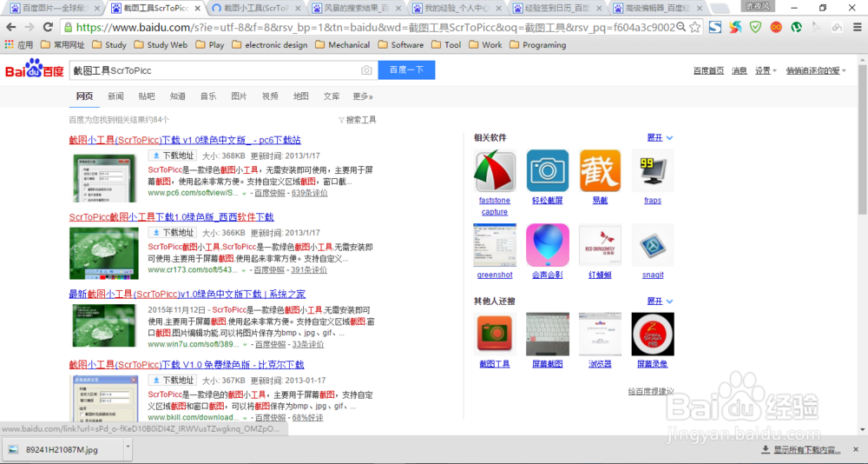Open the 西西软件下载 result title link
Viewport: 868px width, 464px height.
172,217
